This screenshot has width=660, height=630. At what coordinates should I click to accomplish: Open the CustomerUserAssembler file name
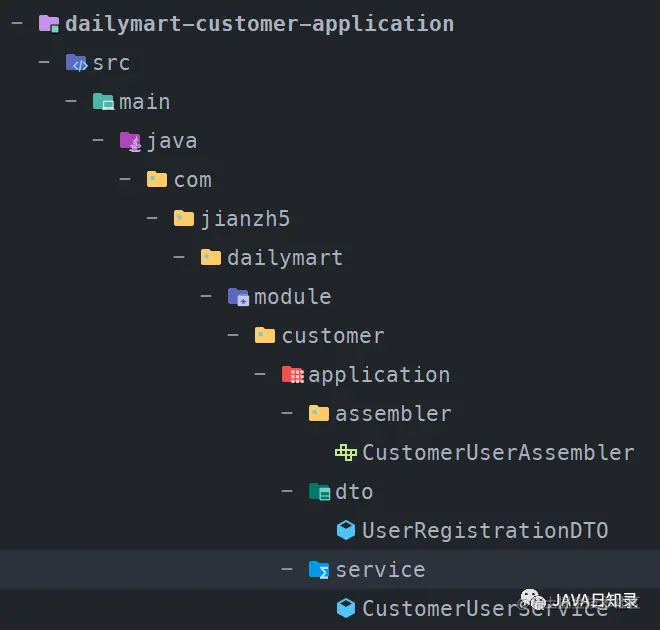pos(498,453)
